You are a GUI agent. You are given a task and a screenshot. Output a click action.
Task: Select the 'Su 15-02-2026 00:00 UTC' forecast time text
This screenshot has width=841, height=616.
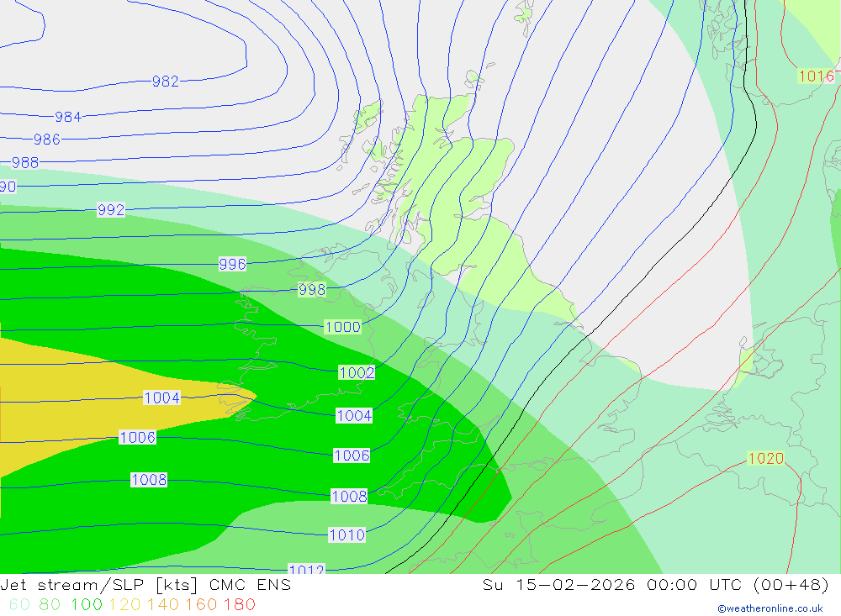click(x=612, y=585)
